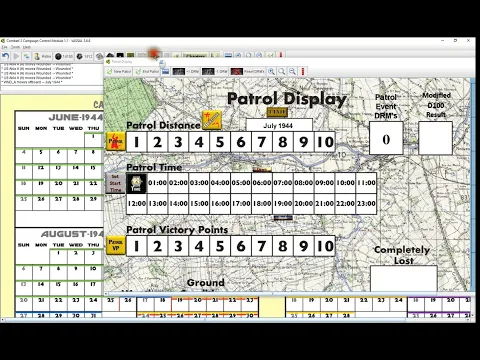Click red marker icon in Patrol Display toolbar
Viewport: 480px width, 360px height.
[303, 71]
